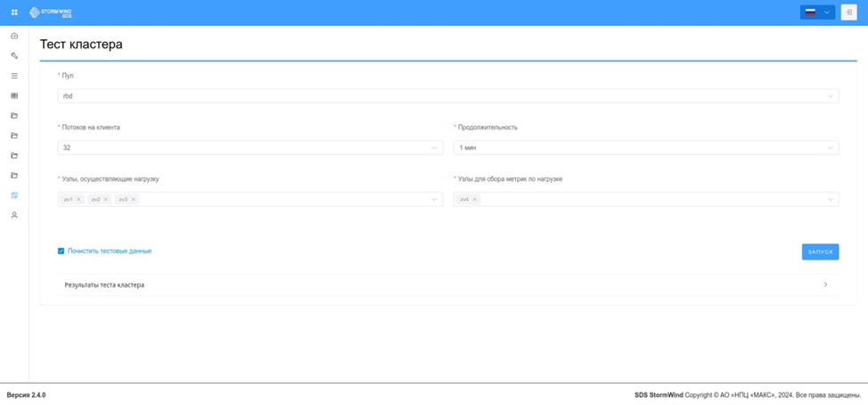
Task: Open the language flag dropdown
Action: 817,12
